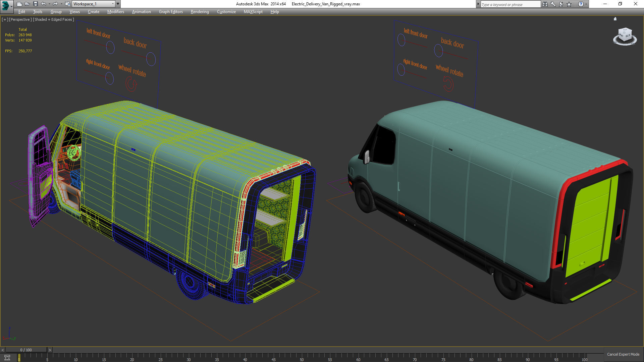The image size is (644, 362).
Task: Click the 0 / 100 time slider
Action: coord(26,350)
